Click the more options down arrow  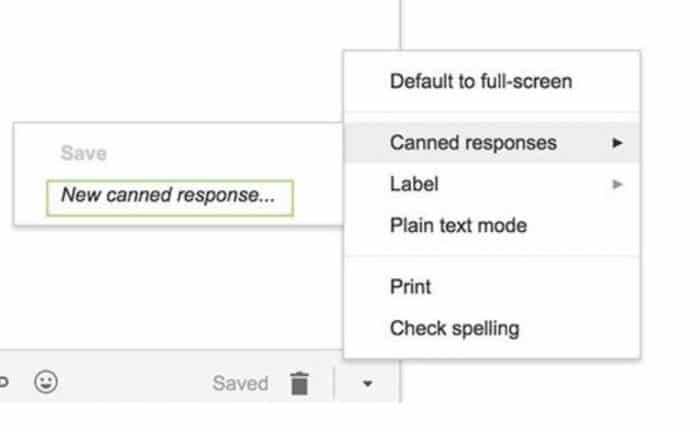pyautogui.click(x=367, y=383)
